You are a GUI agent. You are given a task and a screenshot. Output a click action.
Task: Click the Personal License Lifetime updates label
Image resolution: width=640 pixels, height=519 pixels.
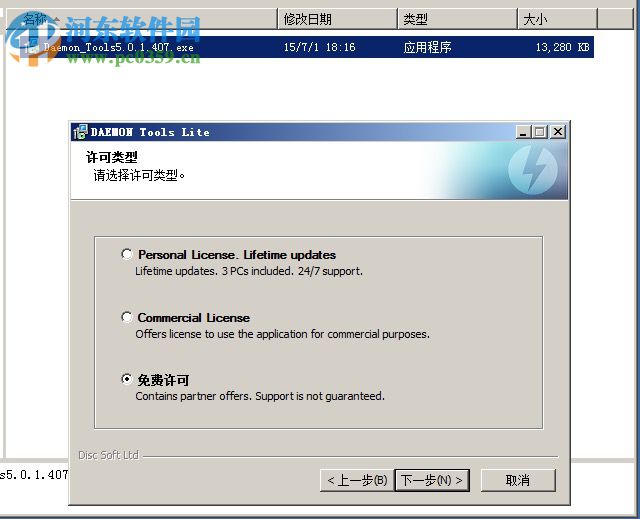point(237,255)
